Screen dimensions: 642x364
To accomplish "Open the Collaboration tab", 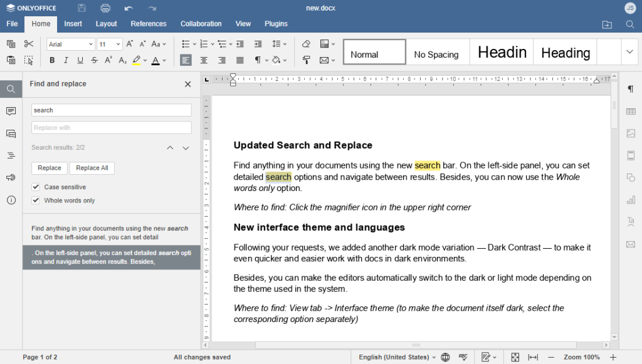I will tap(201, 23).
